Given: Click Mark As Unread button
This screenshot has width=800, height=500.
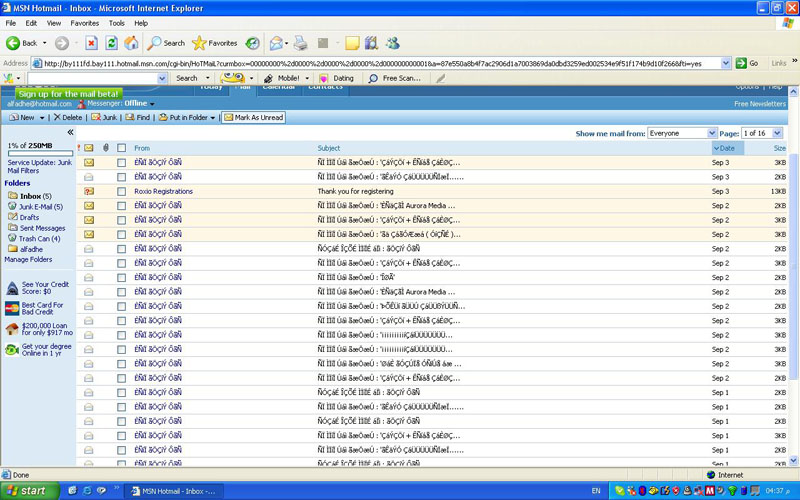Looking at the screenshot, I should pyautogui.click(x=254, y=117).
